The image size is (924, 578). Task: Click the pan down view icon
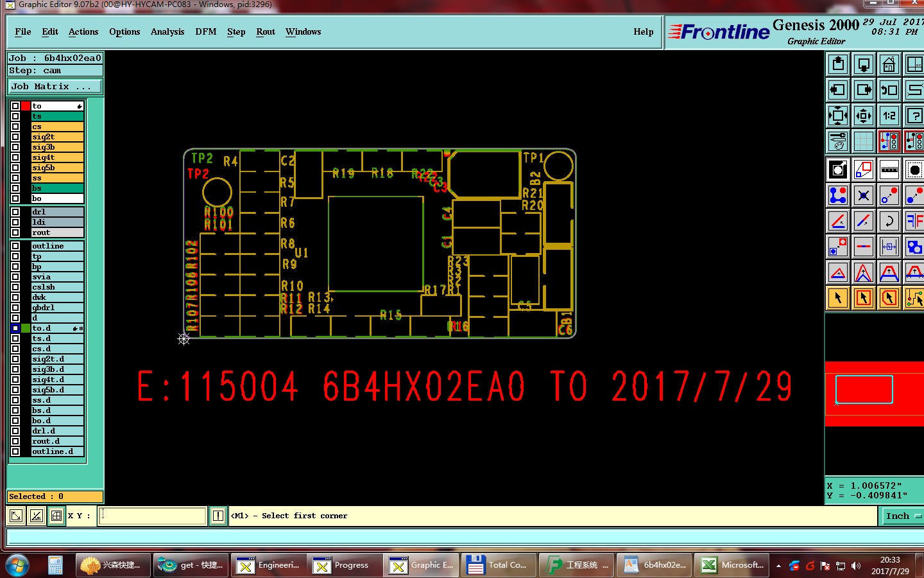point(864,64)
